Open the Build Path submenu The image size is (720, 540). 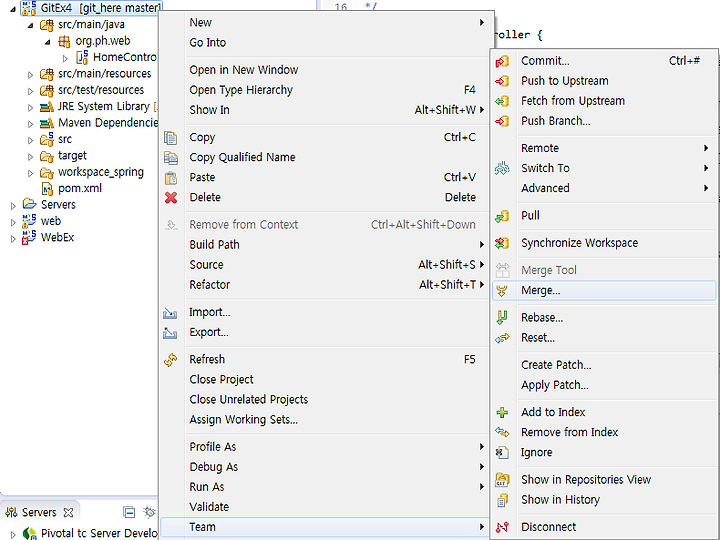point(324,245)
